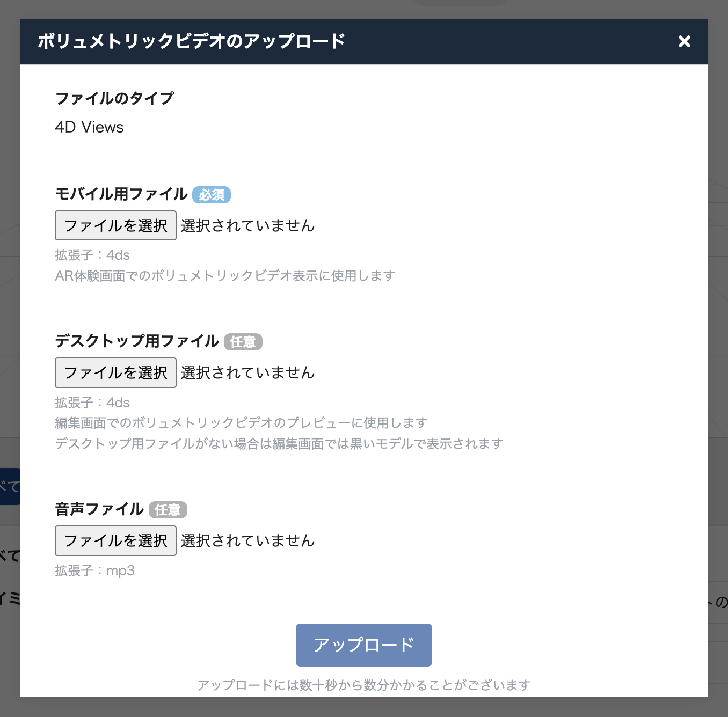
Task: Click the デスクトップ用ファイル section label
Action: 137,341
